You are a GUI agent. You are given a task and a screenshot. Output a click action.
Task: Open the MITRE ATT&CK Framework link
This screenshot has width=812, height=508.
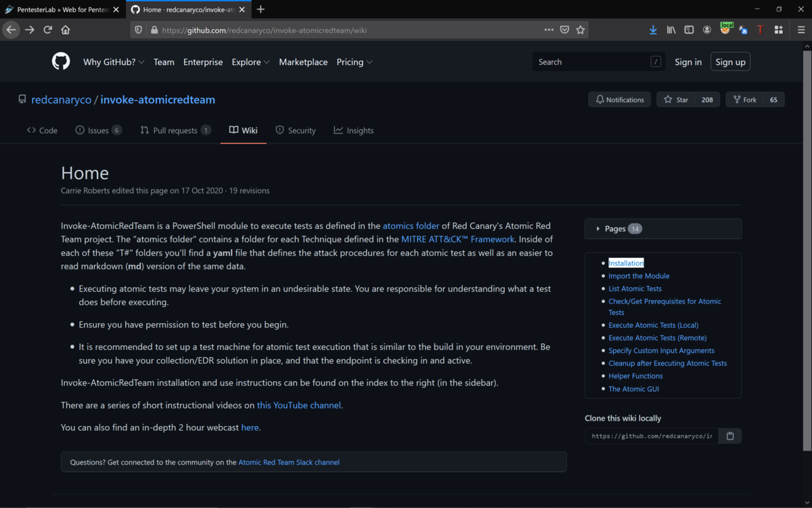pos(458,239)
